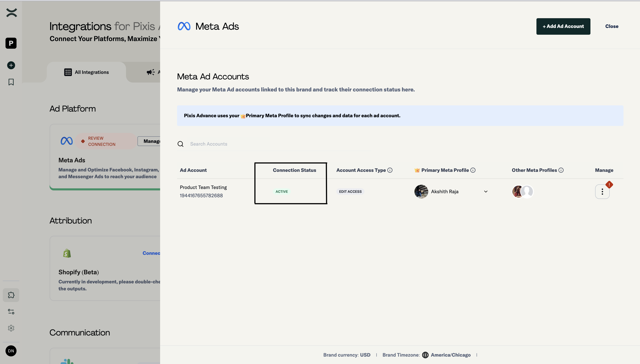Select the P brand workspace icon
The image size is (640, 364).
tap(11, 43)
